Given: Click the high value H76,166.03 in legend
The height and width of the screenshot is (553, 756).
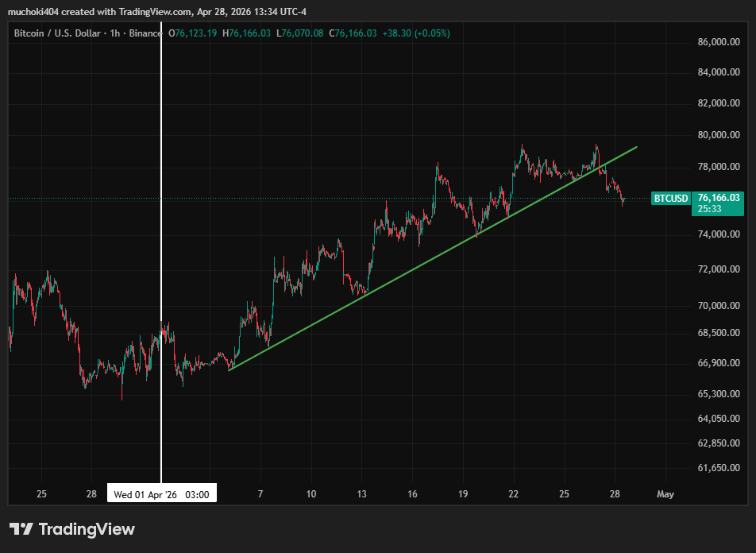Looking at the screenshot, I should point(247,33).
